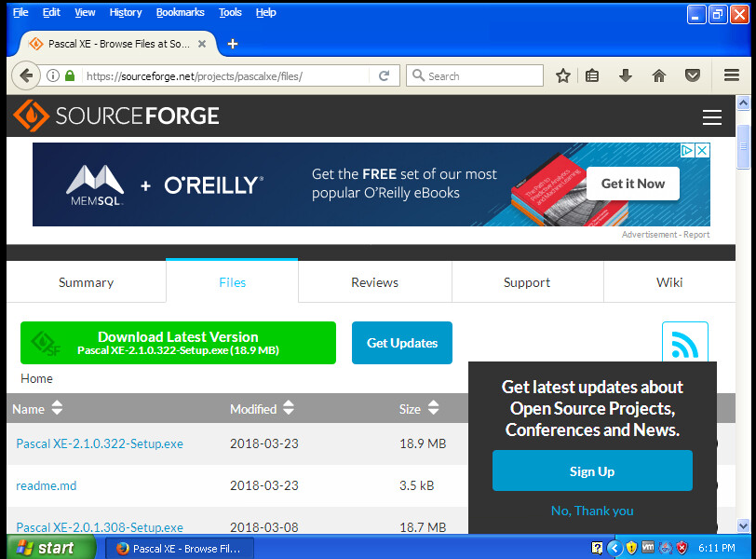Image resolution: width=756 pixels, height=559 pixels.
Task: Close the Pascal XE browser tab
Action: click(x=202, y=44)
